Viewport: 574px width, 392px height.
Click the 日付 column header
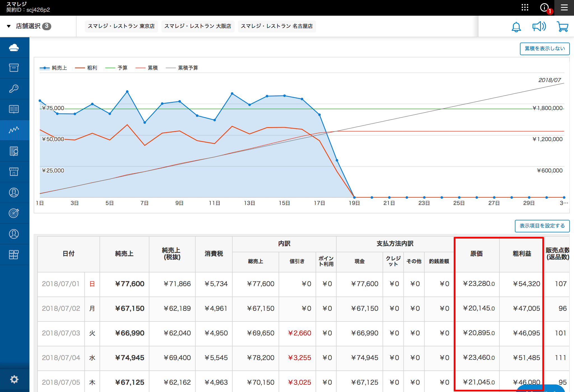[x=69, y=254]
